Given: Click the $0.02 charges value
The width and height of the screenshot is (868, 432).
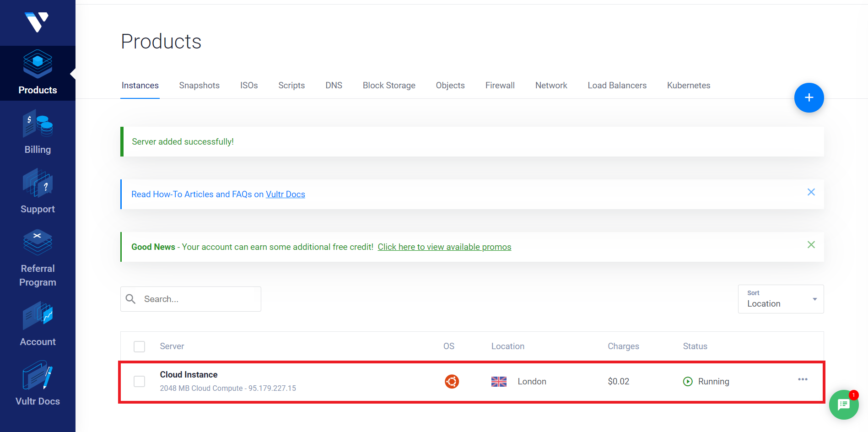Looking at the screenshot, I should (x=618, y=382).
